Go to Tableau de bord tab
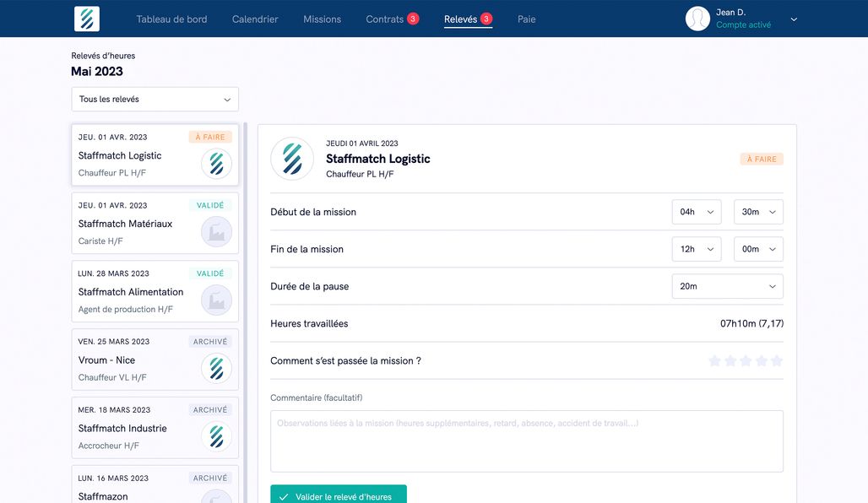This screenshot has height=503, width=868. [x=171, y=19]
